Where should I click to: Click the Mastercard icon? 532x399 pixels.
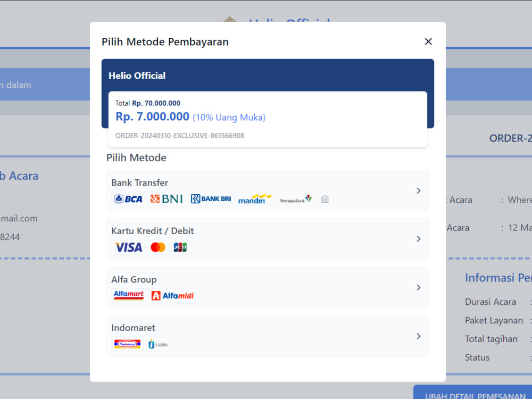tap(157, 247)
